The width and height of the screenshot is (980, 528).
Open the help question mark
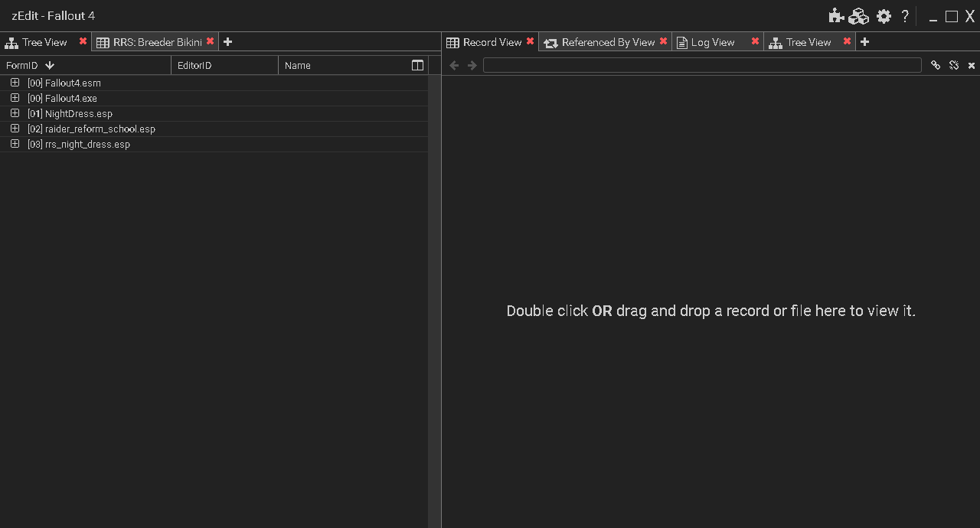[x=905, y=16]
